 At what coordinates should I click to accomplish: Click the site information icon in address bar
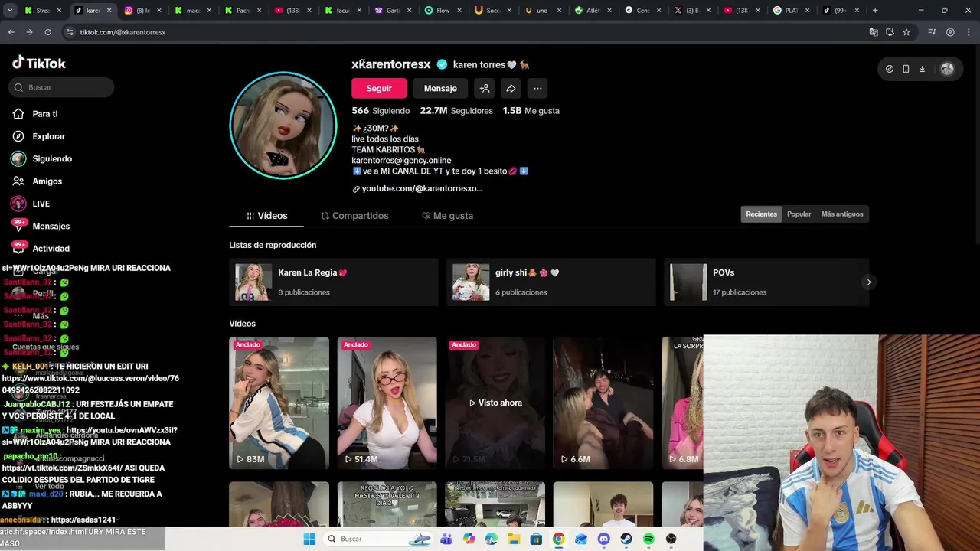click(70, 32)
